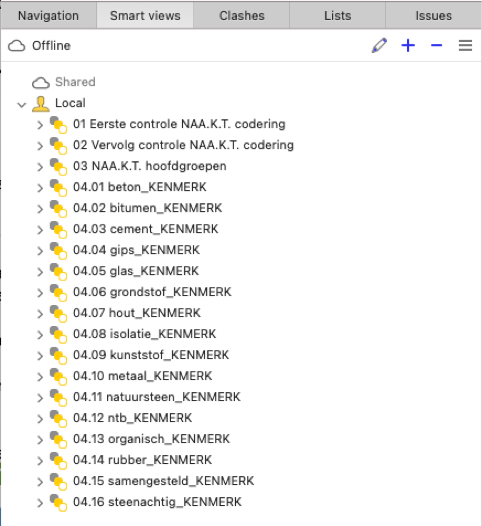Click the pencil edit icon

379,46
